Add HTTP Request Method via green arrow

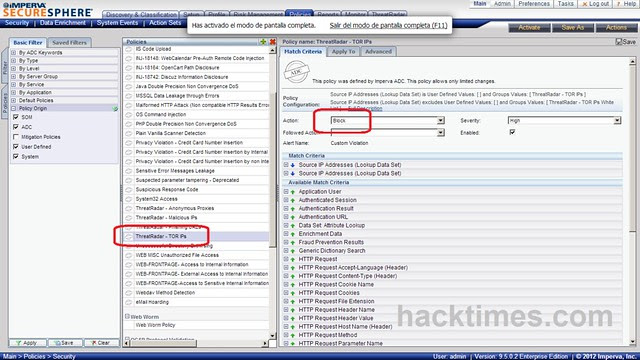(x=293, y=335)
